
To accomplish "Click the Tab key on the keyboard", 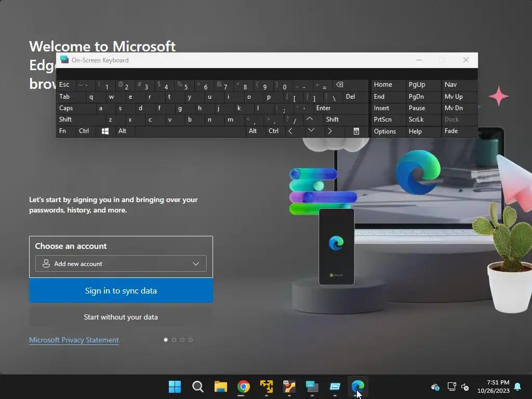I will click(71, 97).
